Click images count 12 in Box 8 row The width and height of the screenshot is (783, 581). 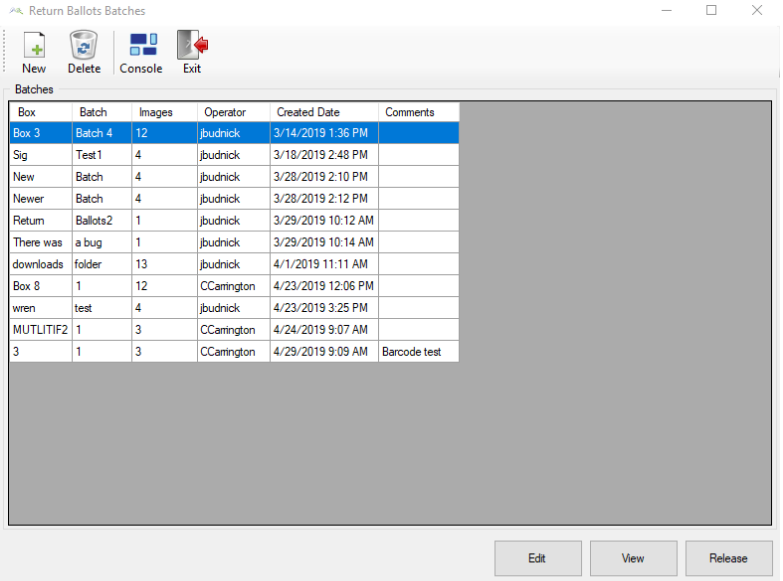pyautogui.click(x=164, y=286)
